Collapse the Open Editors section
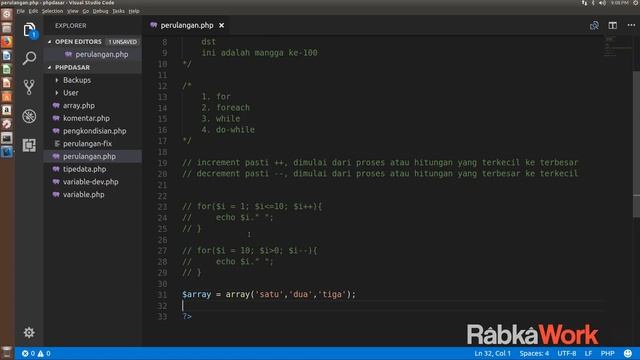This screenshot has width=640, height=360. [x=50, y=42]
